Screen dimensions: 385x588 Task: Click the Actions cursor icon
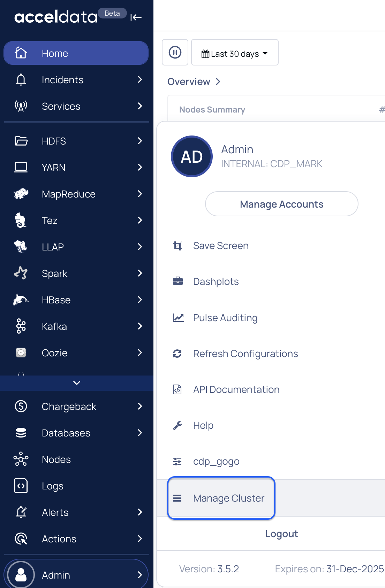tap(21, 539)
